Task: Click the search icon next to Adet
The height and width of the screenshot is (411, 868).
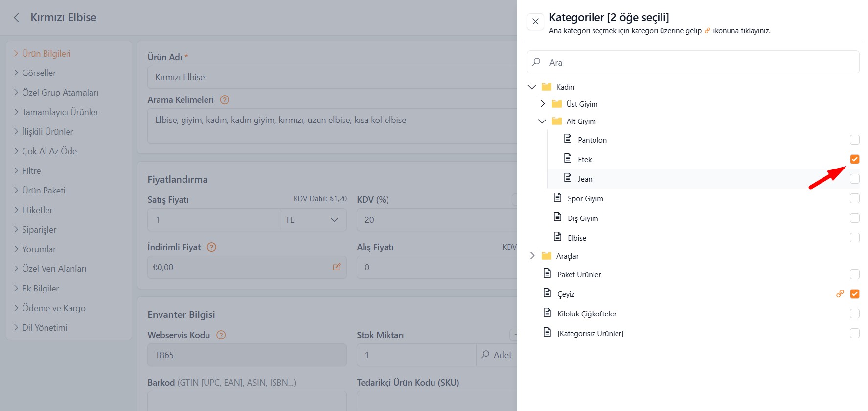Action: coord(485,355)
